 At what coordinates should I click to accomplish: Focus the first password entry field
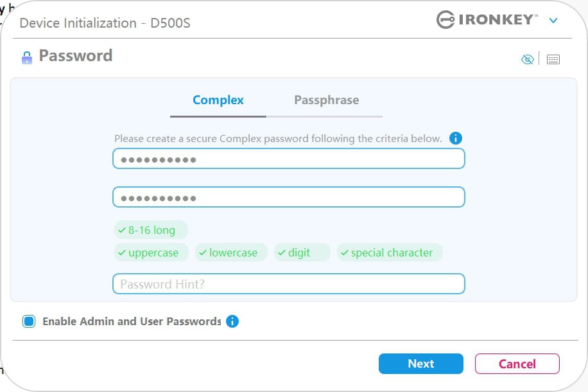point(288,159)
